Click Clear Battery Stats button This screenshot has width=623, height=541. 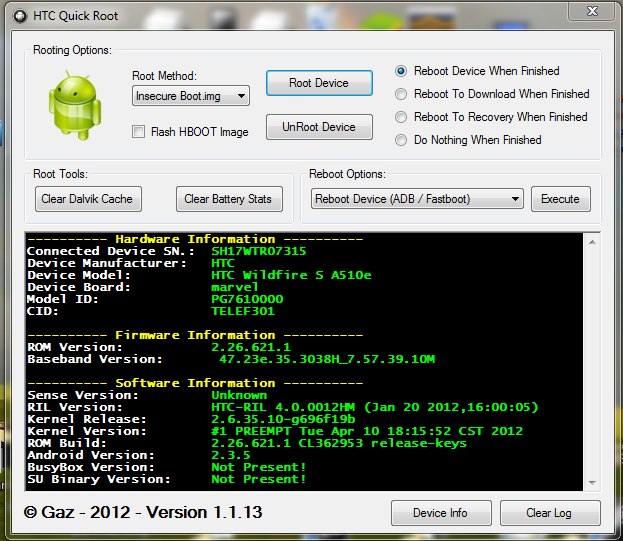pos(229,199)
